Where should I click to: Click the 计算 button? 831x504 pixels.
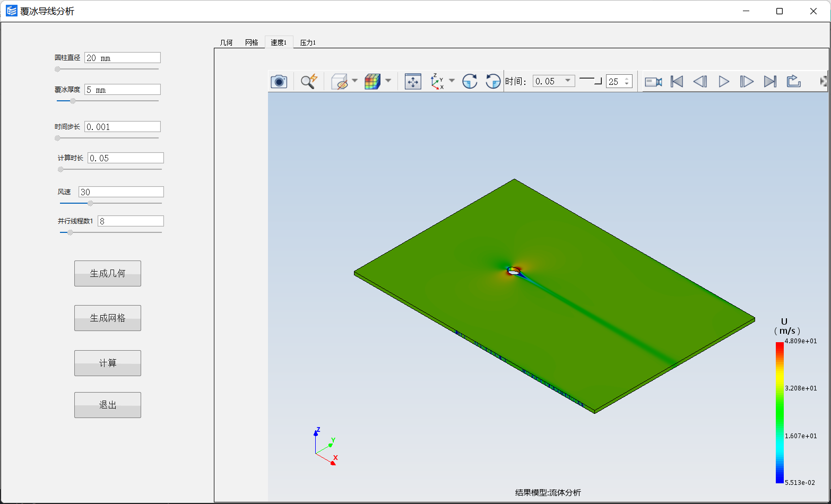(108, 363)
